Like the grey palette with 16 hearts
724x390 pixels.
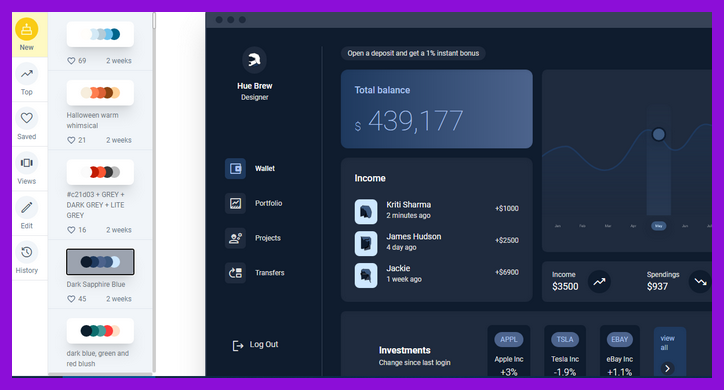tap(71, 230)
